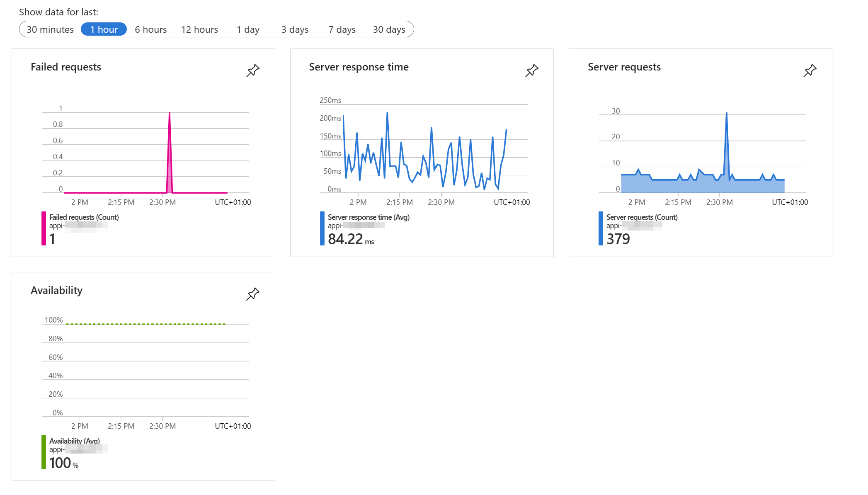The width and height of the screenshot is (868, 495).
Task: Select the 30 days time range
Action: point(389,29)
